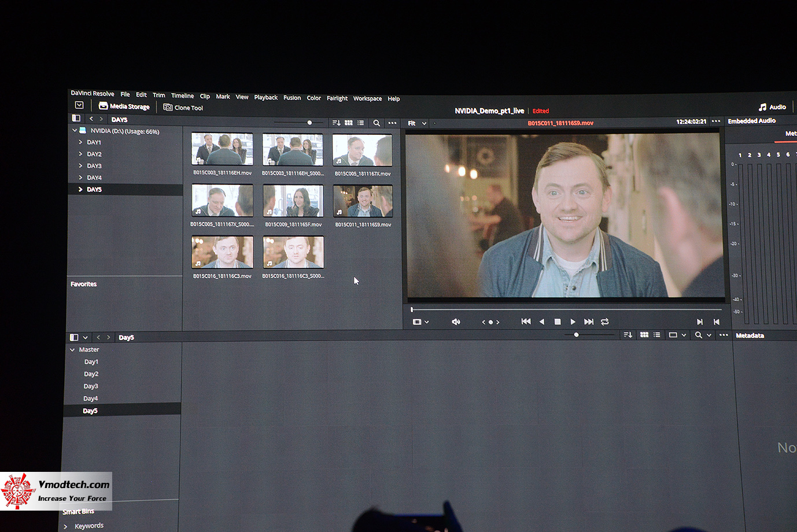
Task: Open the viewer mode dropdown below the preview
Action: [x=420, y=322]
